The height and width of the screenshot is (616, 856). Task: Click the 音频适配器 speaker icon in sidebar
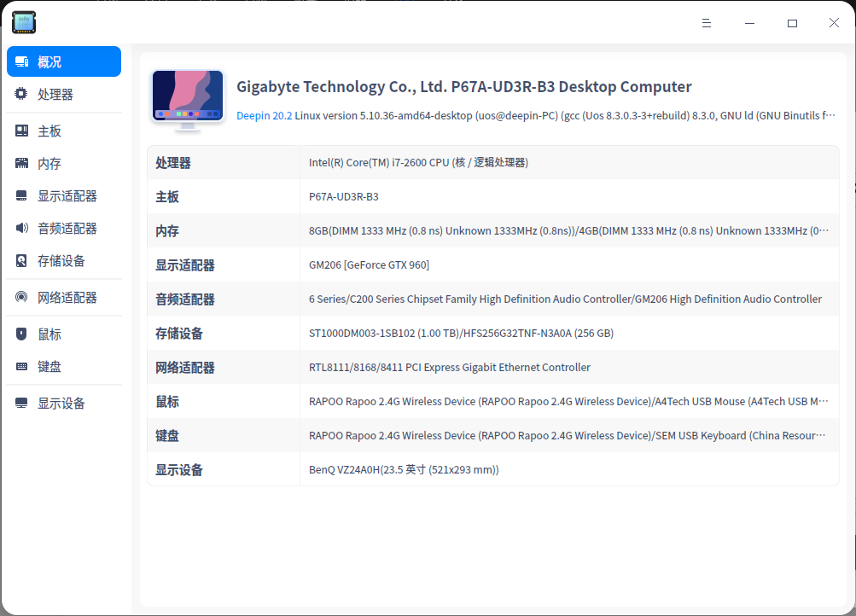[21, 228]
